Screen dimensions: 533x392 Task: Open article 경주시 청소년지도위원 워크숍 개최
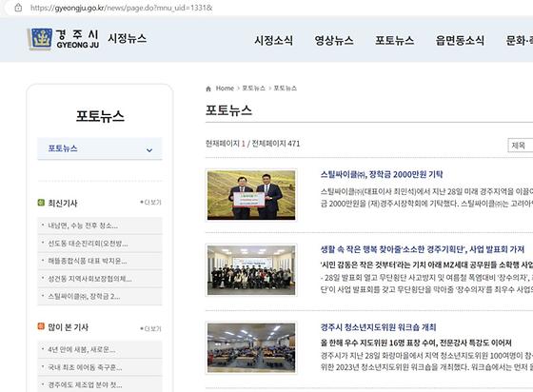coord(378,327)
